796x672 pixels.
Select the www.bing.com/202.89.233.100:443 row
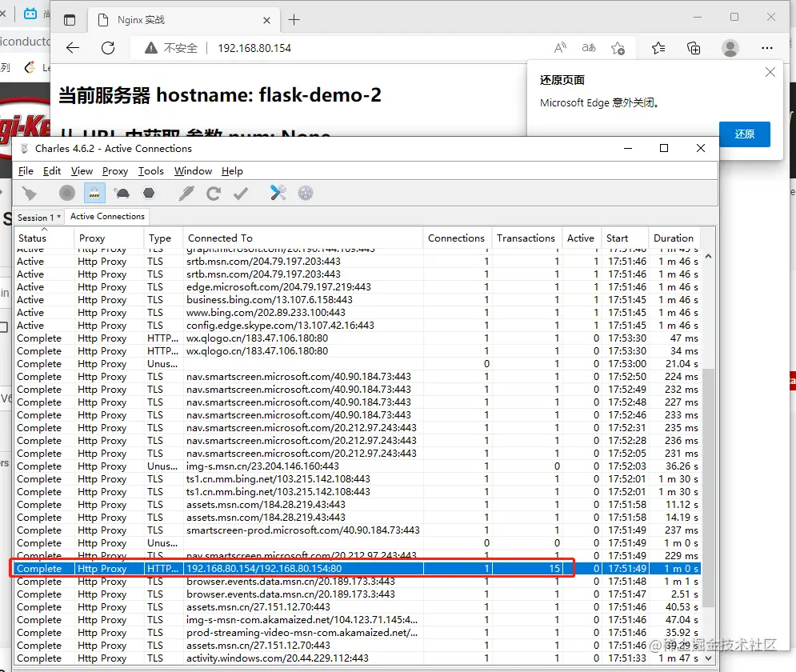[358, 313]
